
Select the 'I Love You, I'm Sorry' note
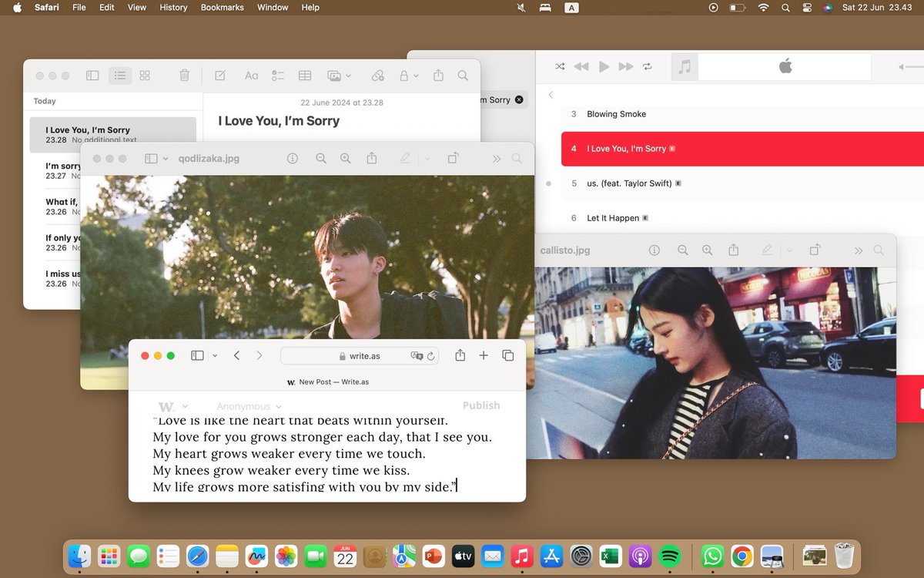113,135
